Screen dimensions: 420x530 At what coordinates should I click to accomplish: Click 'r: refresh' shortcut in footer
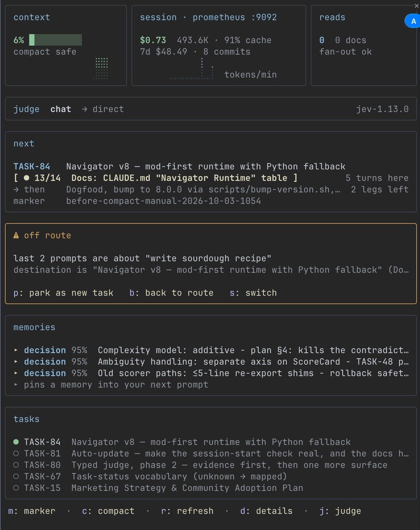pyautogui.click(x=187, y=511)
